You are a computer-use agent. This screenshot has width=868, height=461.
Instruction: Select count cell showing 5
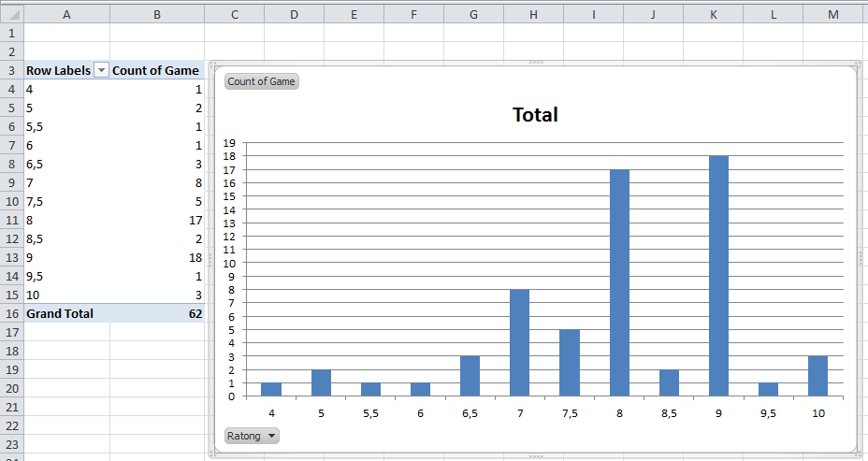(x=157, y=201)
